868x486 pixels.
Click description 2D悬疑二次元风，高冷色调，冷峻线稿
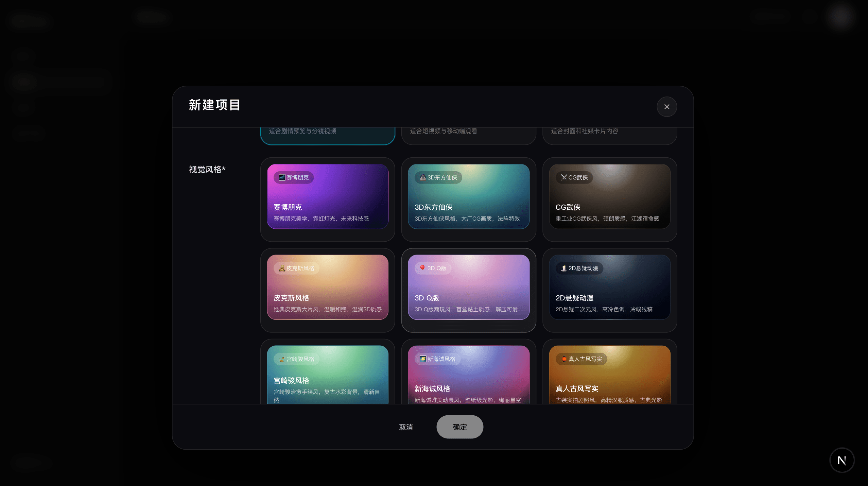604,309
